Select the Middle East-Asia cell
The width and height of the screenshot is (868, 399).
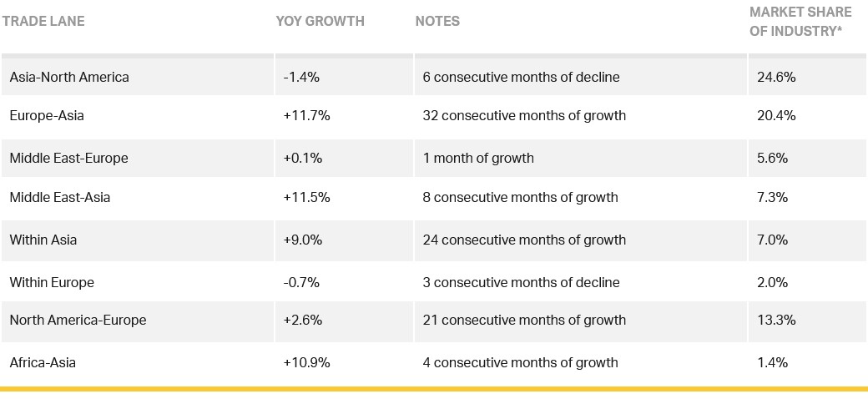pos(60,198)
